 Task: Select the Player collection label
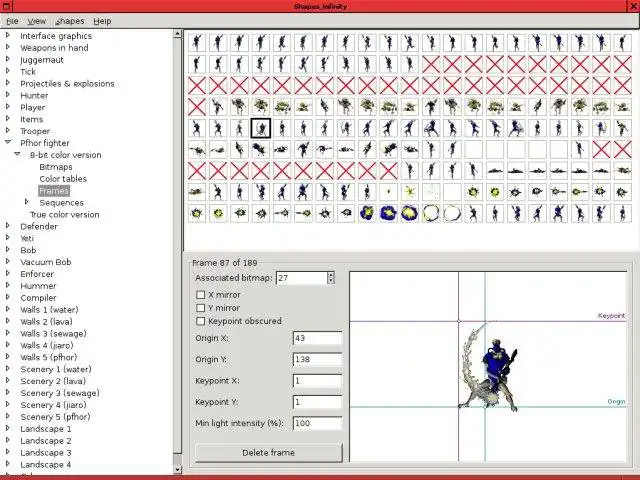(33, 107)
